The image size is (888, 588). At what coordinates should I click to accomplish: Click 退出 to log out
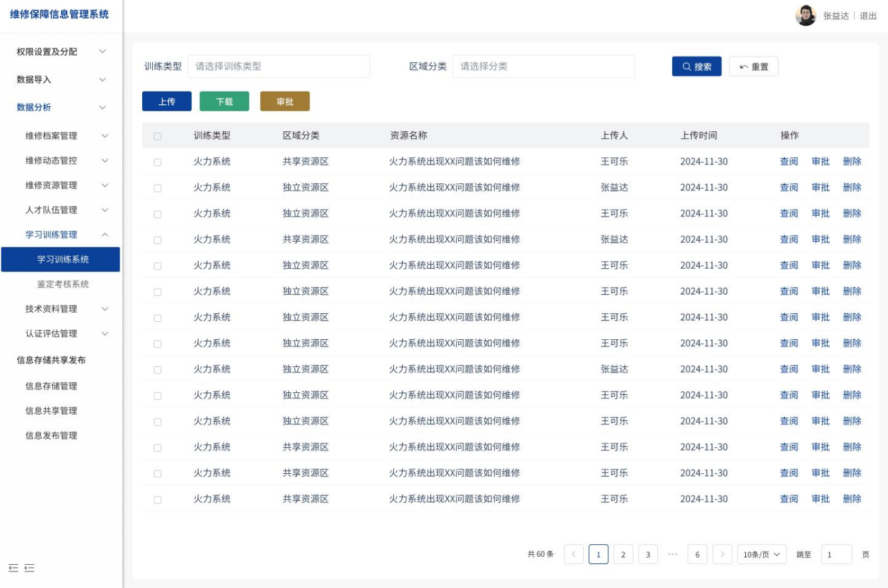[868, 16]
